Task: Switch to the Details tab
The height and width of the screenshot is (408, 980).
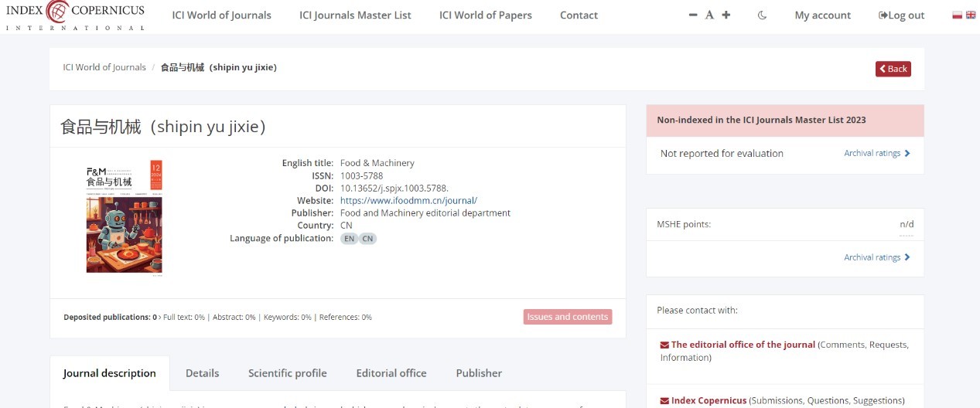Action: coord(203,373)
